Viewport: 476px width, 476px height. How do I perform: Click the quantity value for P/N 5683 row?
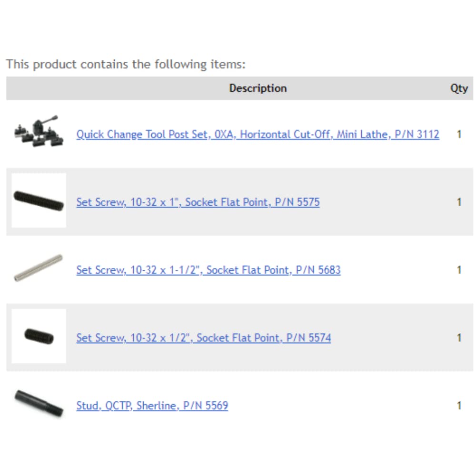pyautogui.click(x=459, y=270)
